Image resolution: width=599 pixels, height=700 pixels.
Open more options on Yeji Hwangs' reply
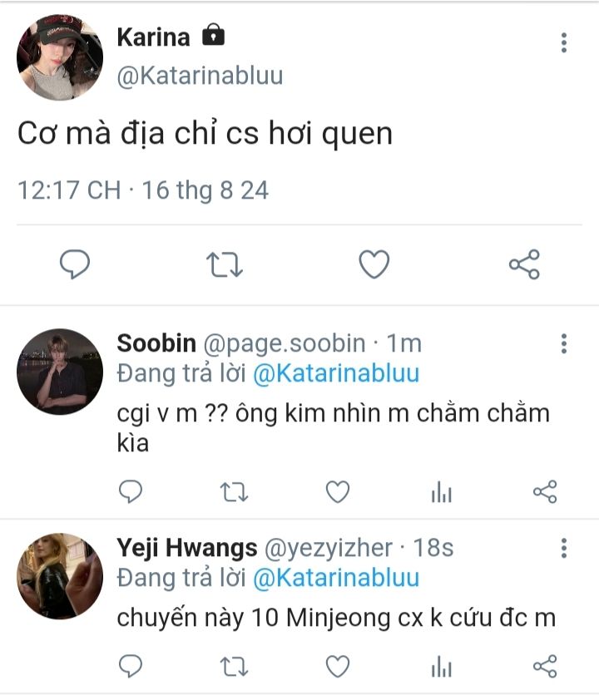564,548
